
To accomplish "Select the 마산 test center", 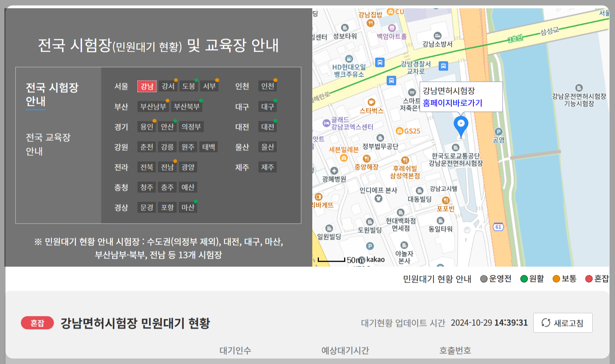I will 188,207.
